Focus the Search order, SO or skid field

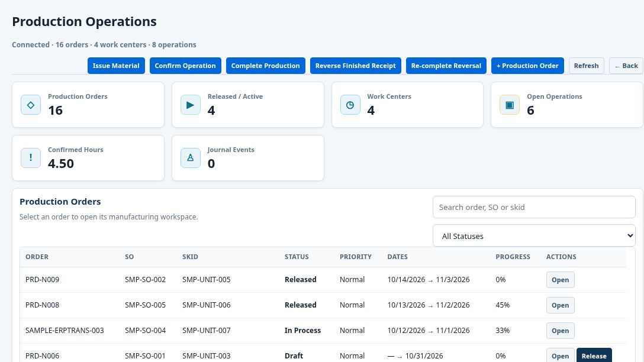pyautogui.click(x=534, y=207)
